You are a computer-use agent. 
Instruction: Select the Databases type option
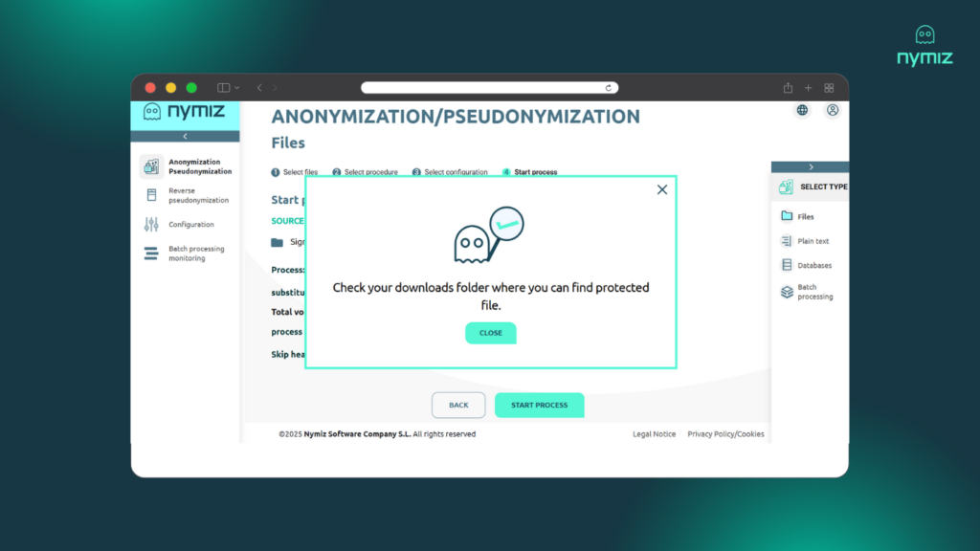pos(813,266)
